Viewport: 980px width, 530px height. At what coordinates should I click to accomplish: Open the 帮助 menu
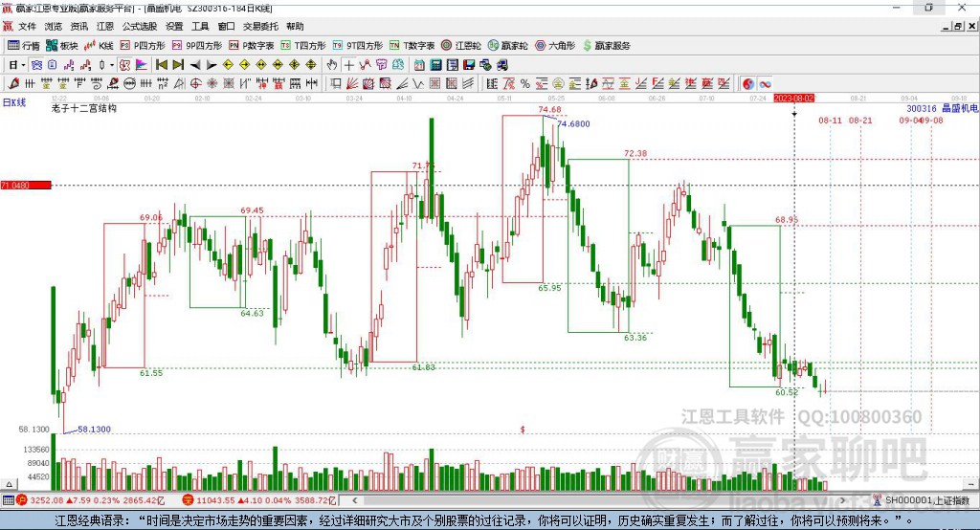(x=295, y=26)
